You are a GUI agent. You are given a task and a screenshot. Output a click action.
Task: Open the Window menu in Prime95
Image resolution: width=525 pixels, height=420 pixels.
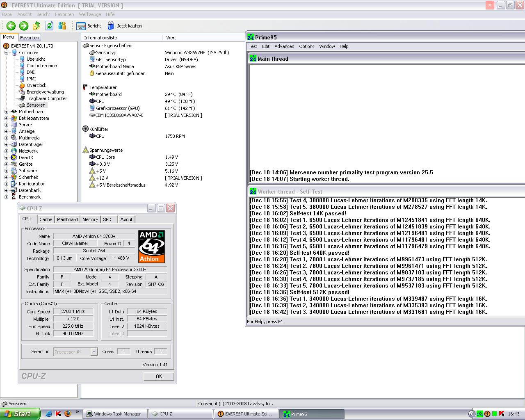pos(327,46)
